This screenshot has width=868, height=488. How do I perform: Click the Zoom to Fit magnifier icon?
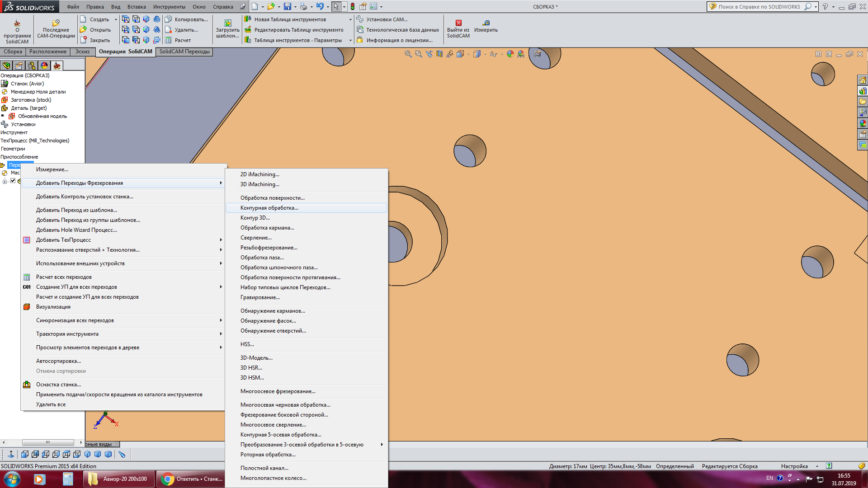tap(408, 54)
